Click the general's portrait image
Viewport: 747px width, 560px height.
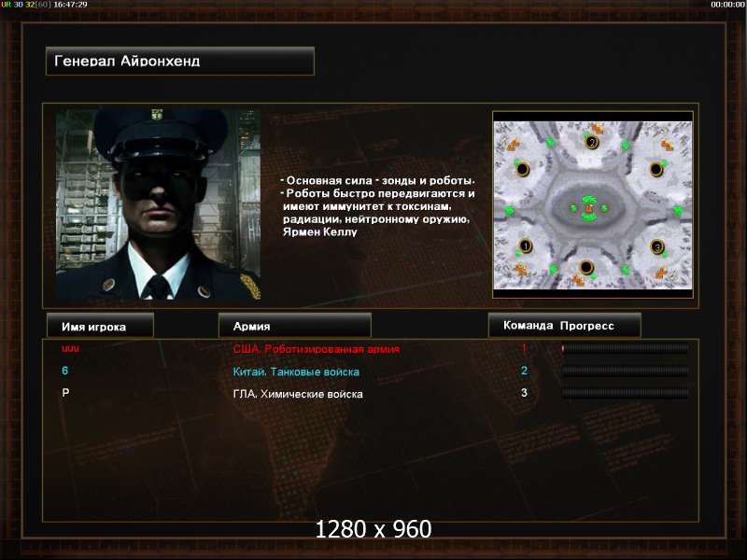point(158,204)
